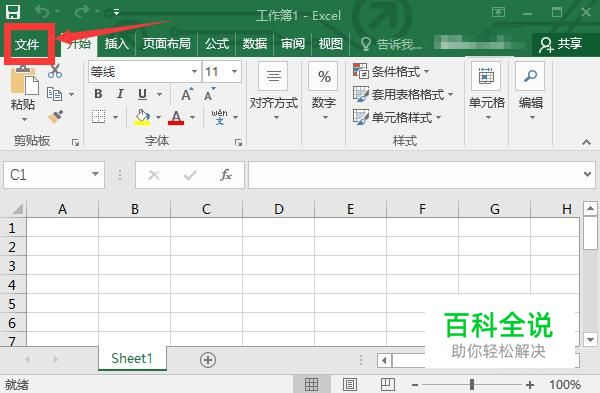Open the Borders dropdown arrow
The width and height of the screenshot is (600, 393).
[116, 117]
